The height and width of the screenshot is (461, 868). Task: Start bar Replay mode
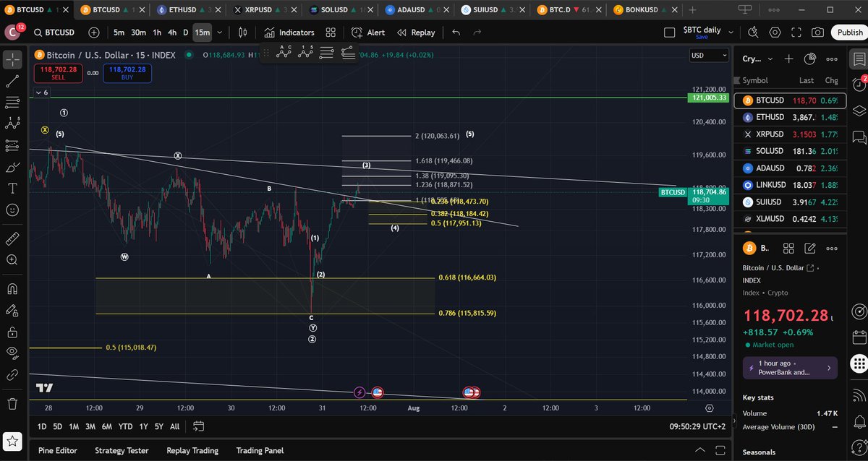coord(416,33)
